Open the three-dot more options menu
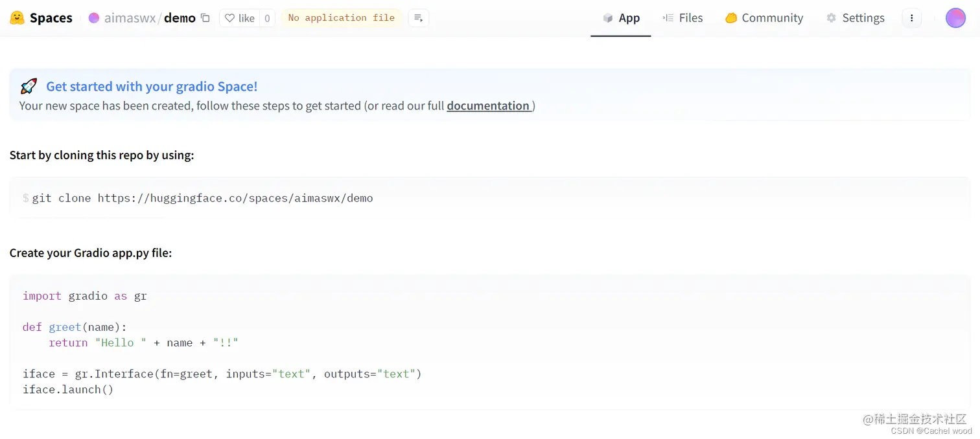The image size is (980, 439). (911, 18)
